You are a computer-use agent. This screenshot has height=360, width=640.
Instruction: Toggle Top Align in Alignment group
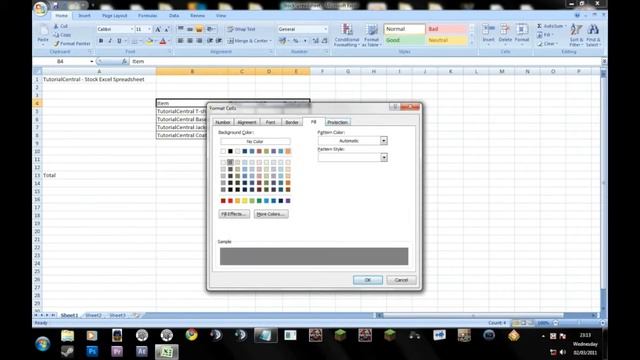[x=181, y=29]
